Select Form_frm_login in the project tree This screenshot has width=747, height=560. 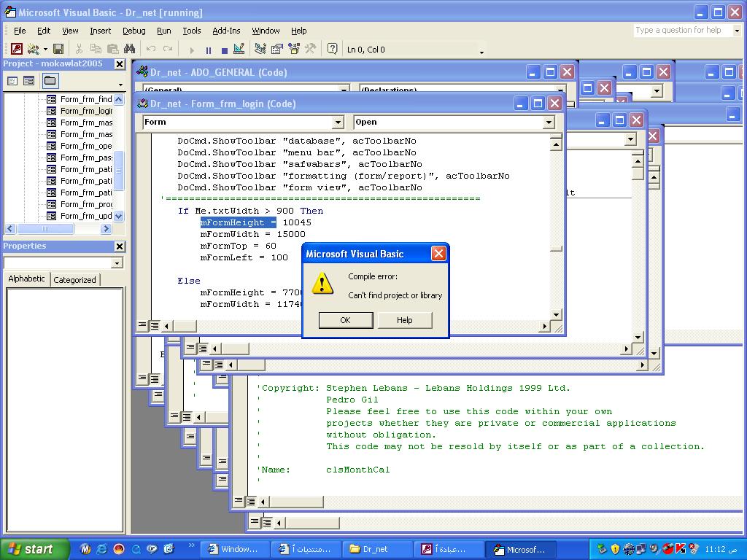[86, 111]
